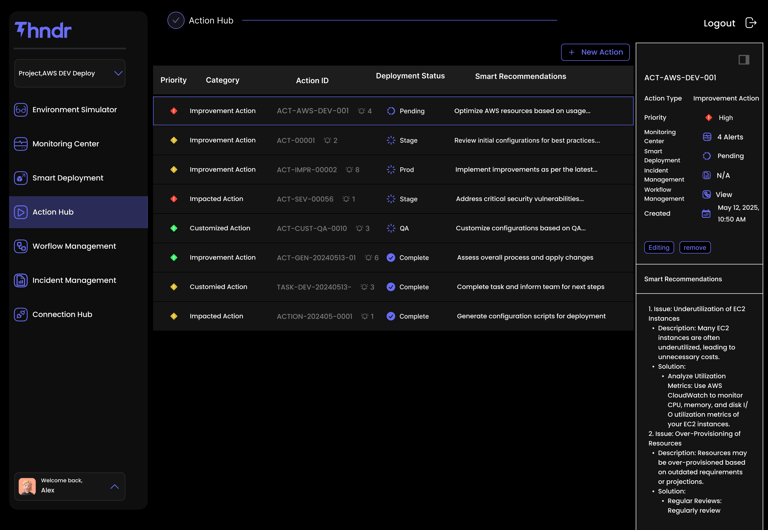Click Incident Management icon in details panel
Viewport: 768px width, 530px height.
pos(706,175)
